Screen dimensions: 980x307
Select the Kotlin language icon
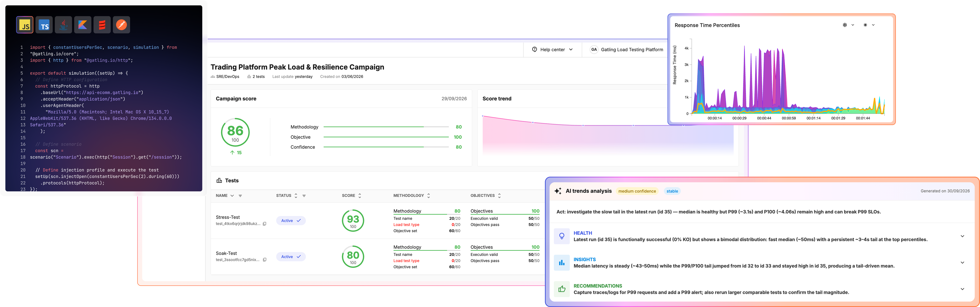click(x=83, y=25)
